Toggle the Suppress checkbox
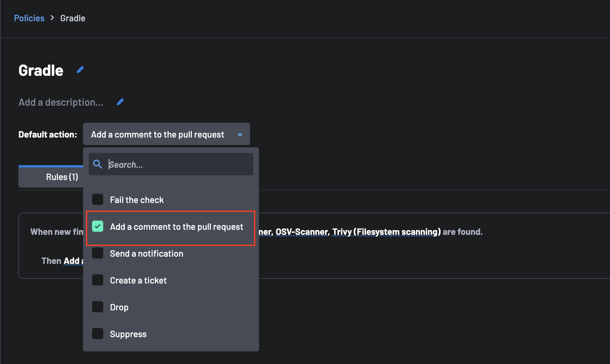The image size is (610, 364). click(98, 334)
